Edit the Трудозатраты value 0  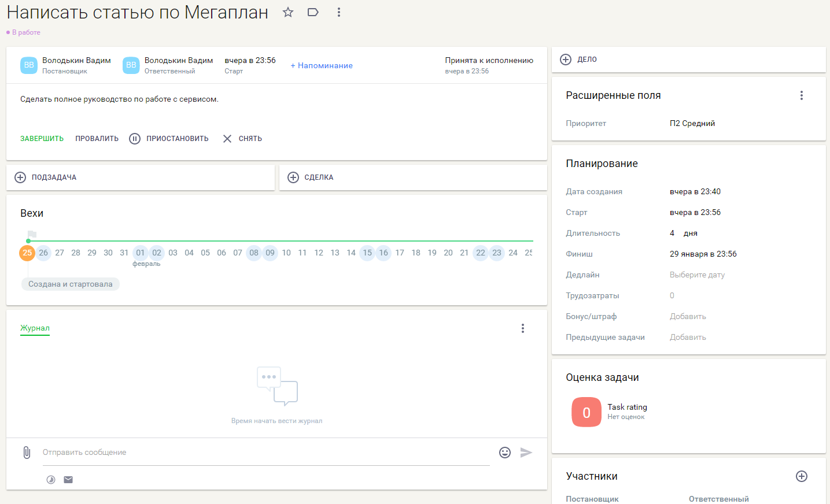tap(672, 296)
